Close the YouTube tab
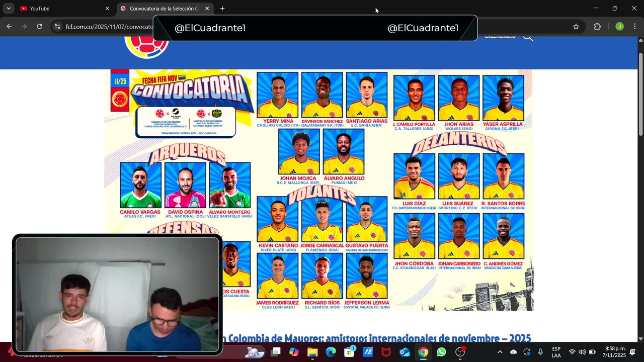 pos(107,9)
